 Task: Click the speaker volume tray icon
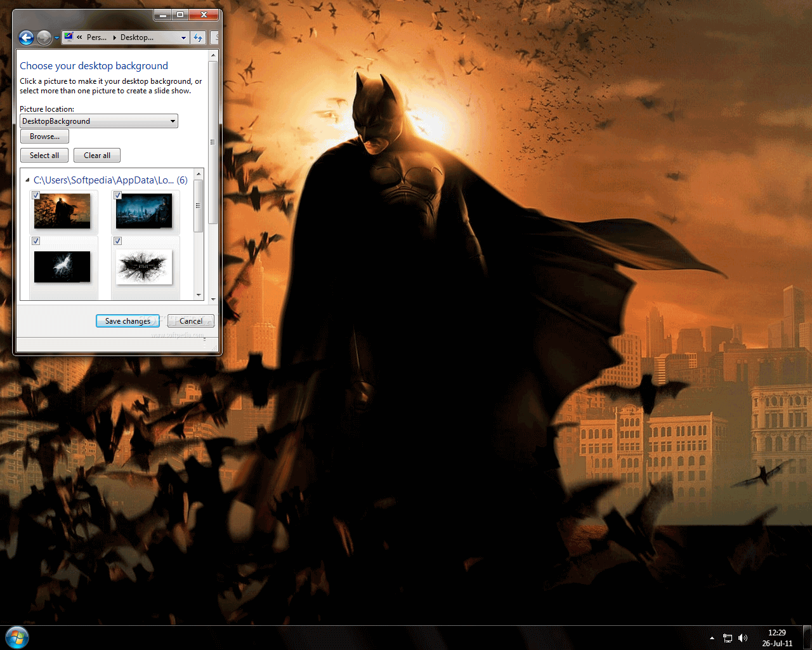tap(743, 638)
